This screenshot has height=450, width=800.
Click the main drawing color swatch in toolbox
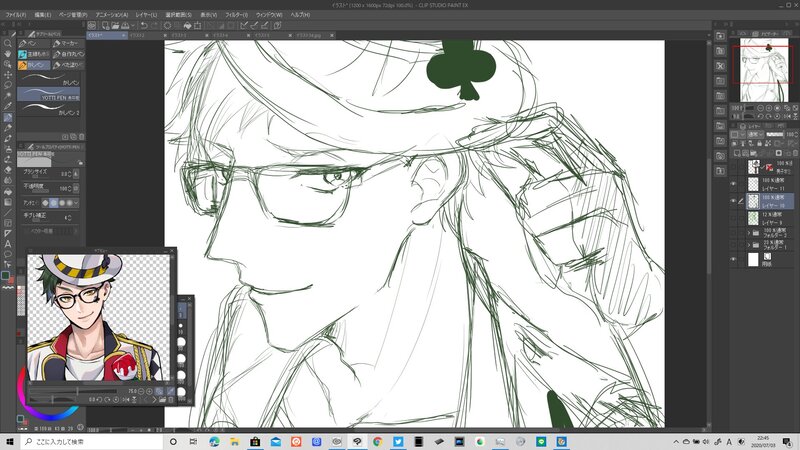click(x=6, y=276)
